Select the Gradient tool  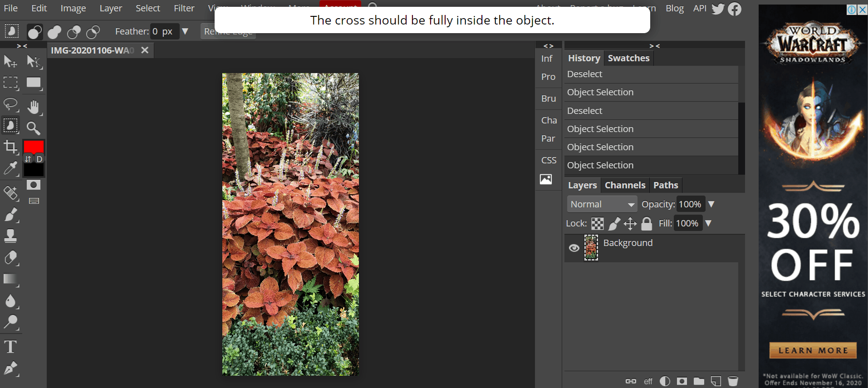(x=10, y=279)
